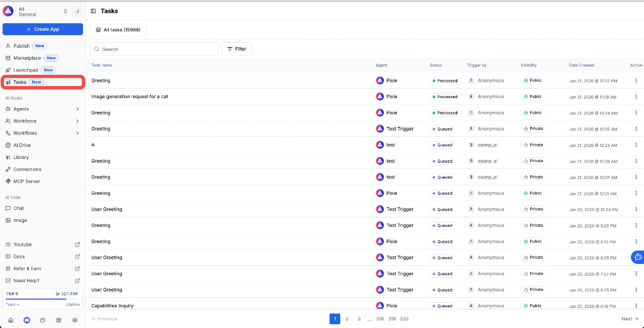Click the Next page link
Viewport: 644px width, 328px height.
tap(630, 319)
